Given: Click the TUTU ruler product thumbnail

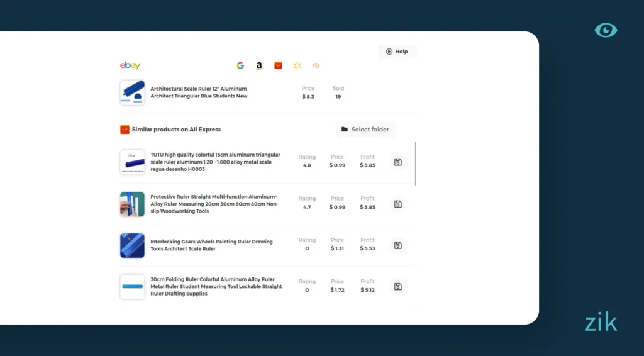Looking at the screenshot, I should pyautogui.click(x=132, y=162).
